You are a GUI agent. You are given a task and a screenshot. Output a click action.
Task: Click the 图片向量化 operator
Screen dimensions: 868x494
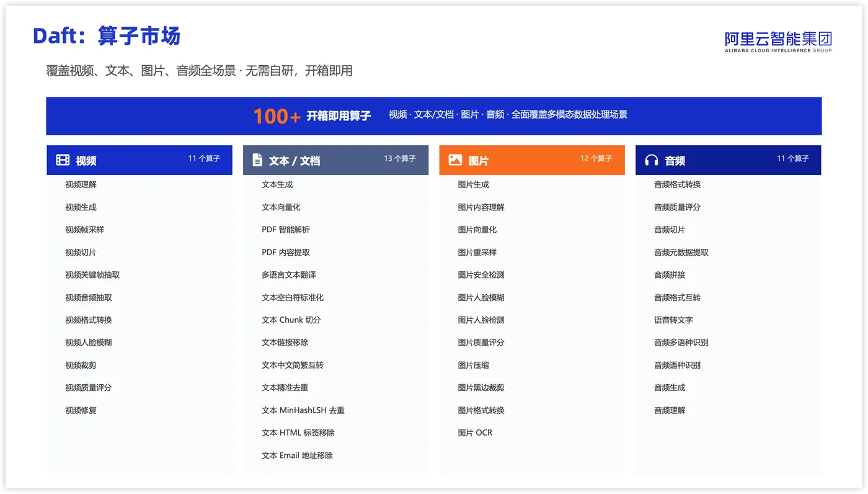[477, 230]
